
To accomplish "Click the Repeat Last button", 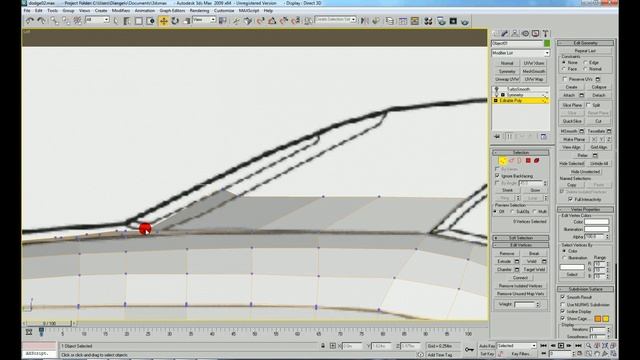I will click(585, 51).
